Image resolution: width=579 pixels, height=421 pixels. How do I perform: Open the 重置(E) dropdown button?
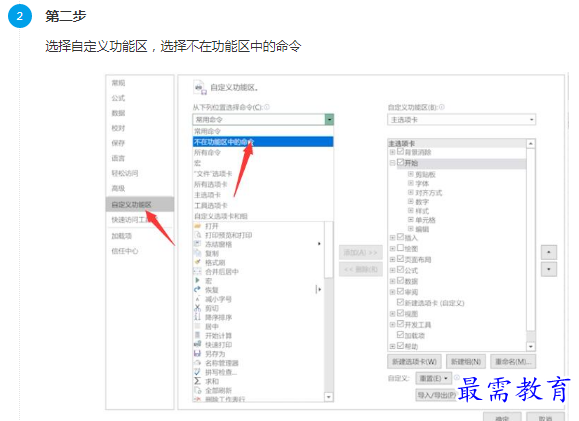434,379
